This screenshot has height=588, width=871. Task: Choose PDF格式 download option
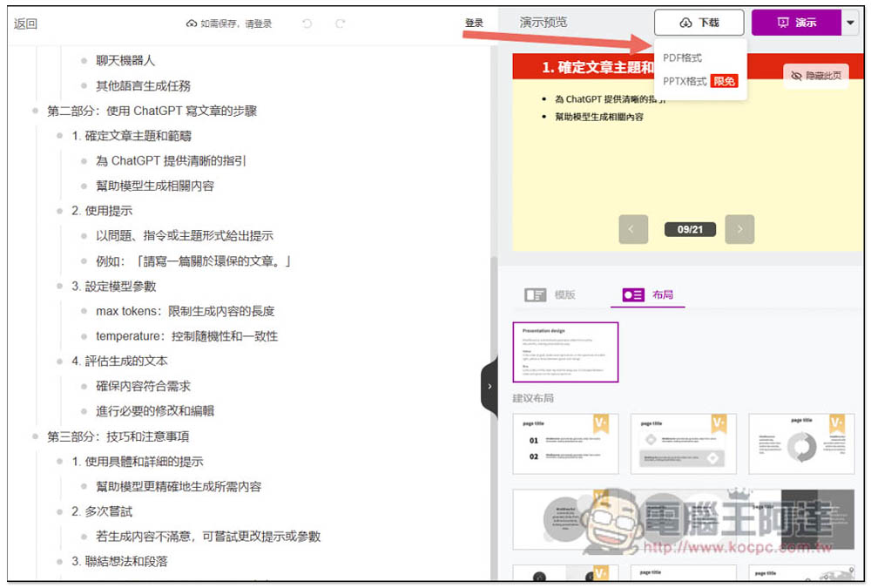coord(682,57)
